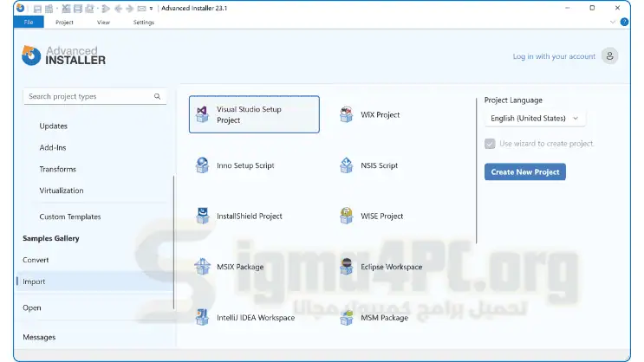Image resolution: width=644 pixels, height=362 pixels.
Task: Click the Advanced Installer app icon in title bar
Action: [20, 8]
